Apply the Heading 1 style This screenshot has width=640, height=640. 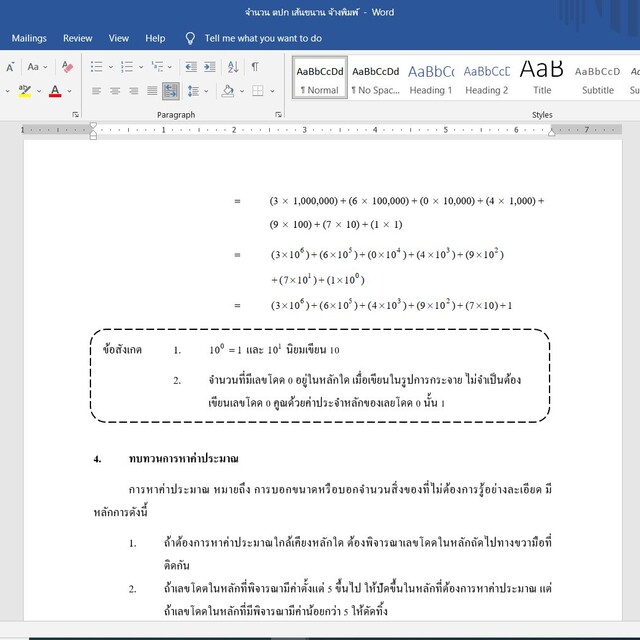coord(430,78)
